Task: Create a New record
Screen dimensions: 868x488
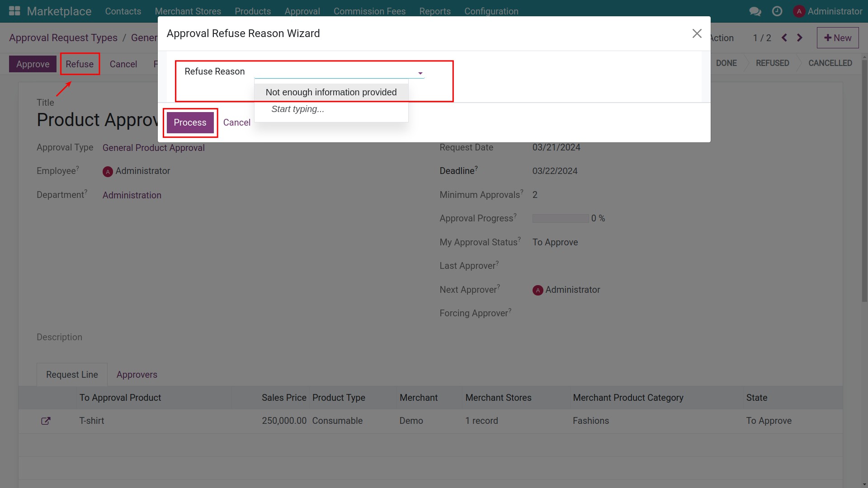Action: click(838, 38)
